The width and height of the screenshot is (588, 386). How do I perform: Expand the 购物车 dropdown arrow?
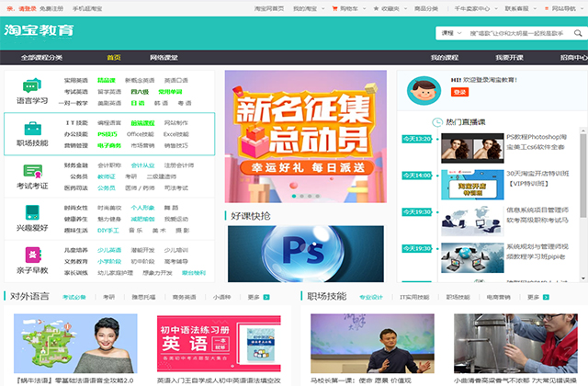364,8
